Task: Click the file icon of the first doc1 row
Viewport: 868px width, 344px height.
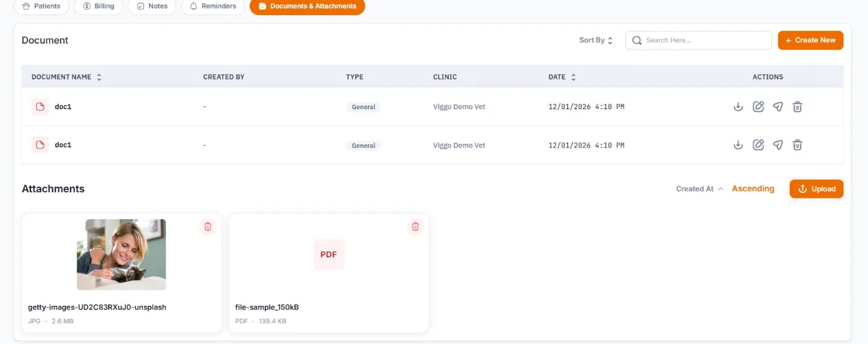Action: 40,107
